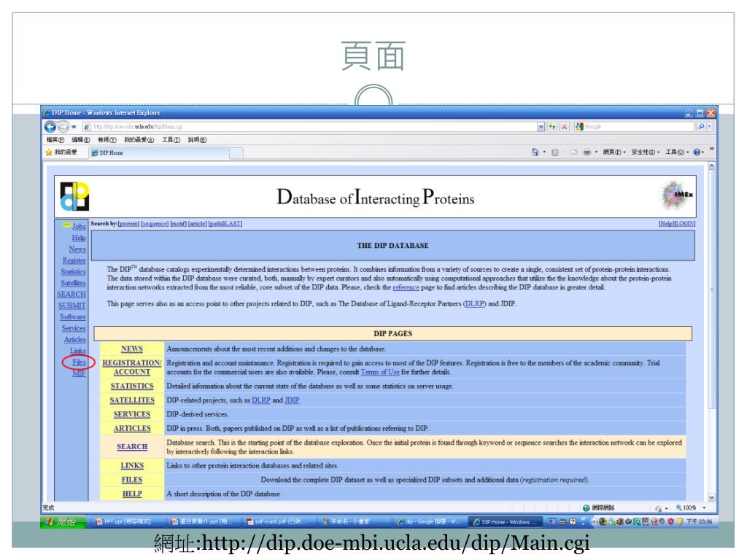The height and width of the screenshot is (560, 747).
Task: Open the 檔案(F) menu
Action: (x=55, y=140)
